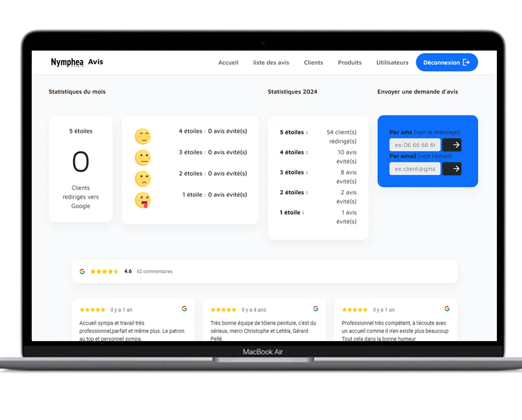Image resolution: width=522 pixels, height=420 pixels.
Task: Open the Clients page
Action: (313, 63)
